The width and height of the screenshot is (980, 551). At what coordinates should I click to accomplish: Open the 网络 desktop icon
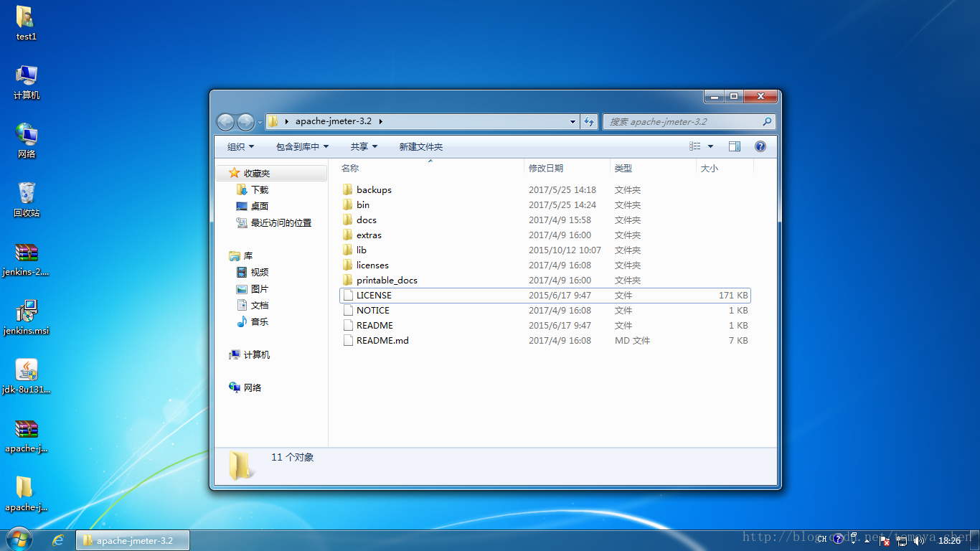click(x=26, y=141)
